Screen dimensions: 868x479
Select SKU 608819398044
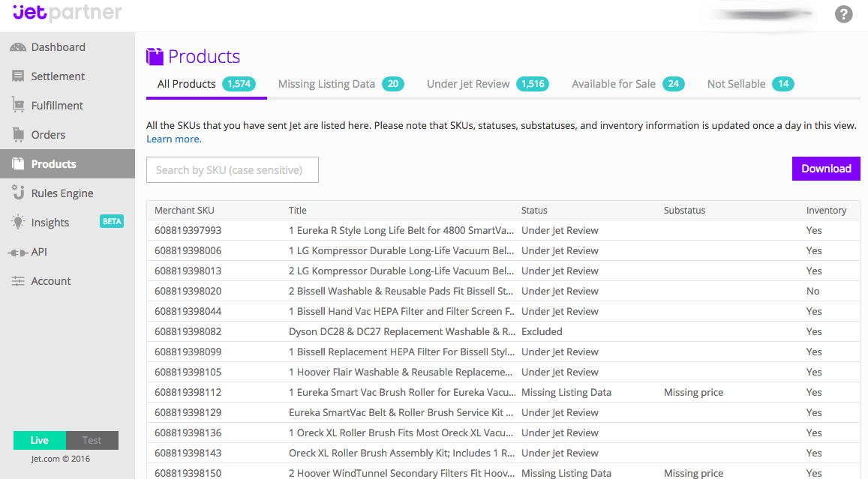point(188,311)
